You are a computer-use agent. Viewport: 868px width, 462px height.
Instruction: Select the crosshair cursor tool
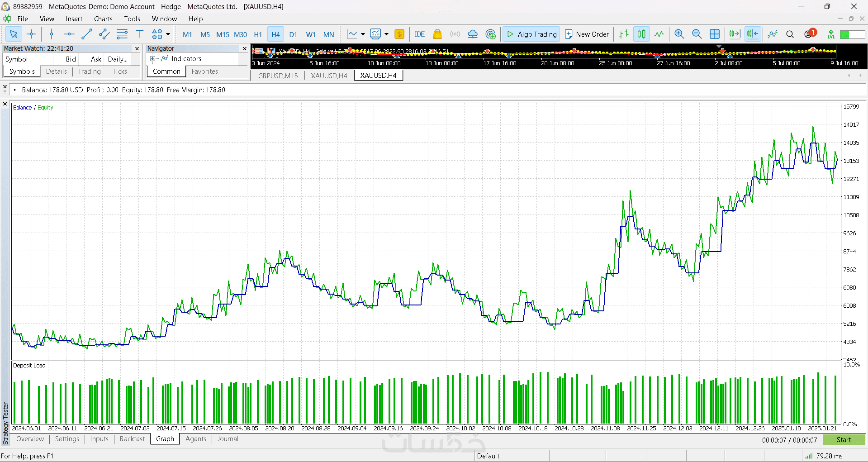(x=31, y=34)
